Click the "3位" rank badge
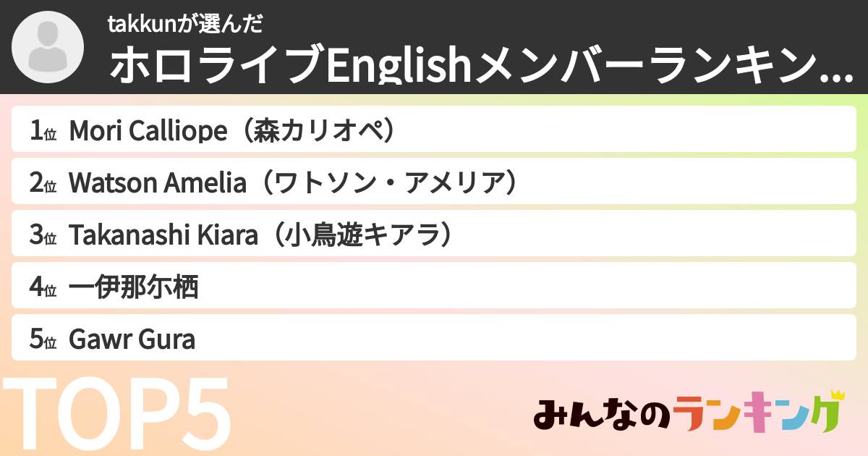 click(43, 235)
